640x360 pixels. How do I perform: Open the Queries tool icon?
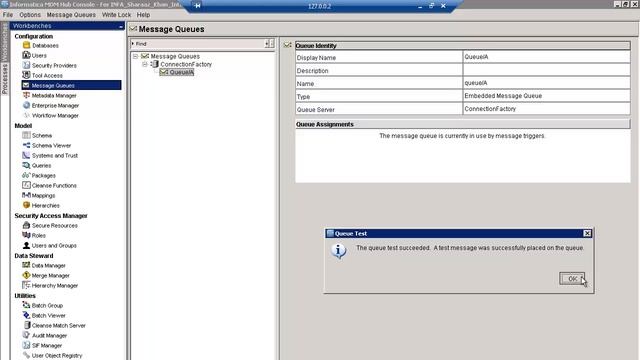27,165
